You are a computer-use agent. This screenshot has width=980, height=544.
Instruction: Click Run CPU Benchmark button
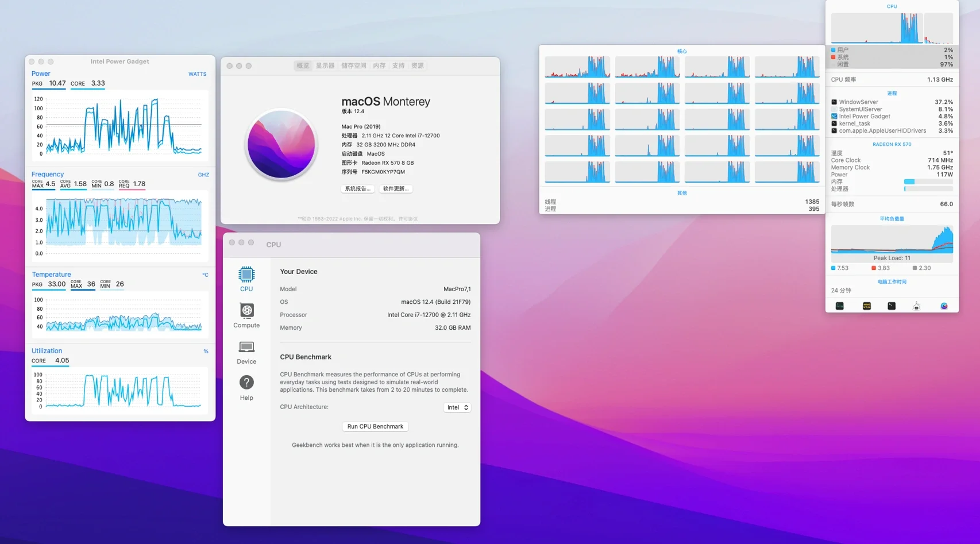pyautogui.click(x=375, y=427)
